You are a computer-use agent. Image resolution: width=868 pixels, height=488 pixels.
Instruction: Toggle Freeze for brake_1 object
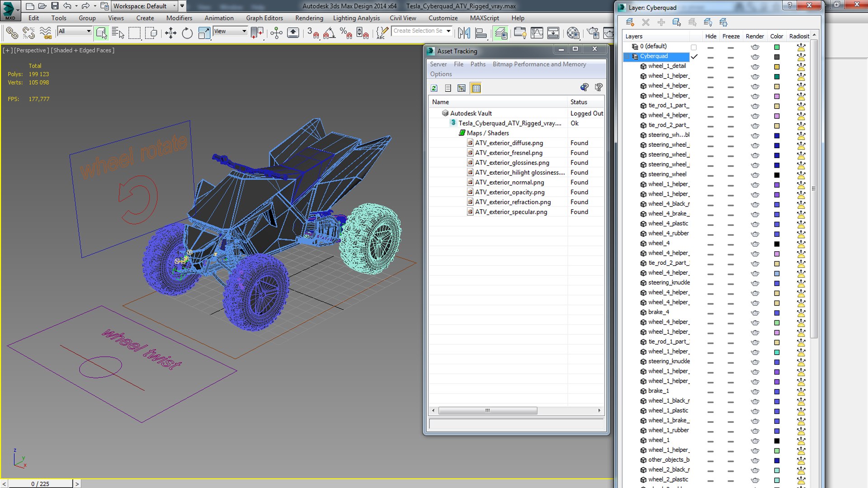click(731, 391)
